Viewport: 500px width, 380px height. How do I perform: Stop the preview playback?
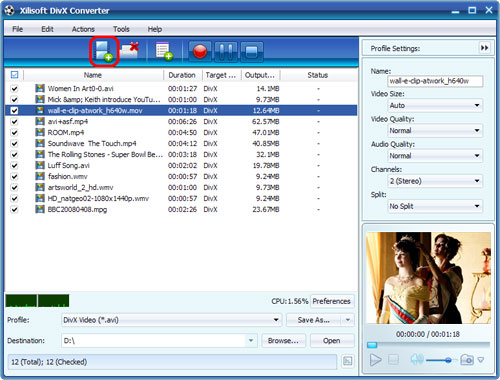pyautogui.click(x=394, y=360)
